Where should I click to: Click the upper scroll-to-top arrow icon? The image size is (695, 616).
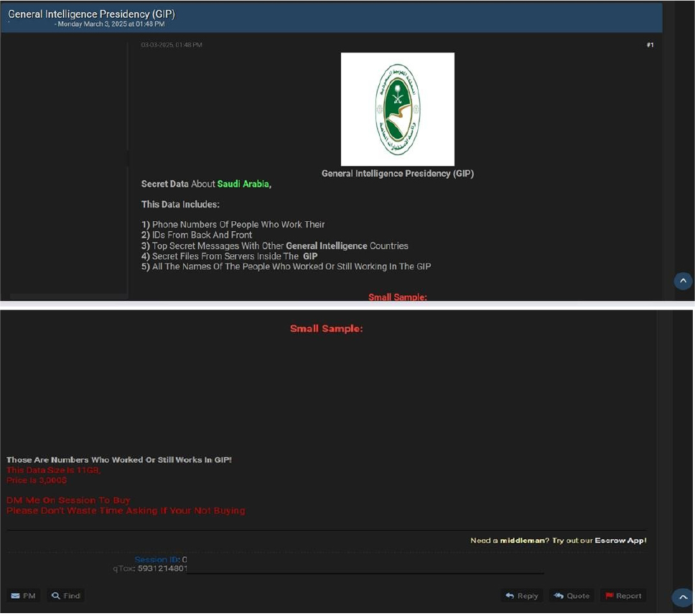tap(683, 281)
